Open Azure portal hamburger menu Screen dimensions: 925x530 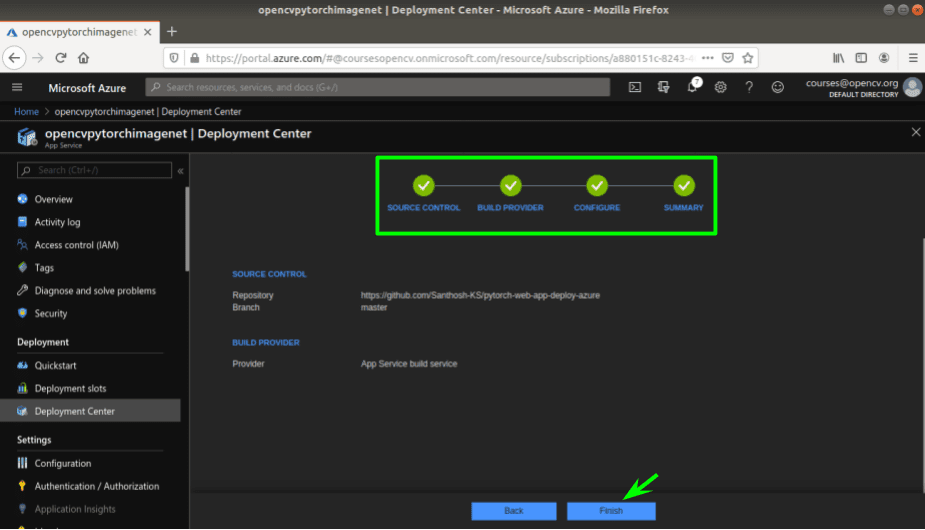click(17, 87)
